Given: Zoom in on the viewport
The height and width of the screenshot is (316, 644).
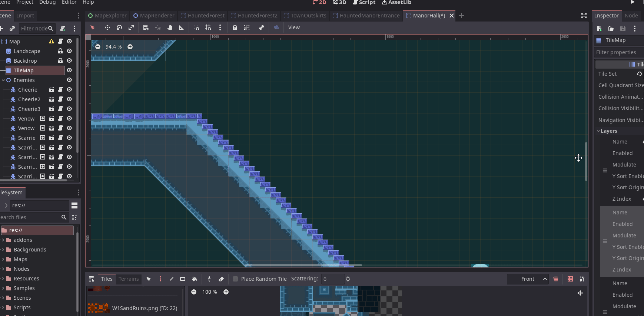Looking at the screenshot, I should point(130,47).
